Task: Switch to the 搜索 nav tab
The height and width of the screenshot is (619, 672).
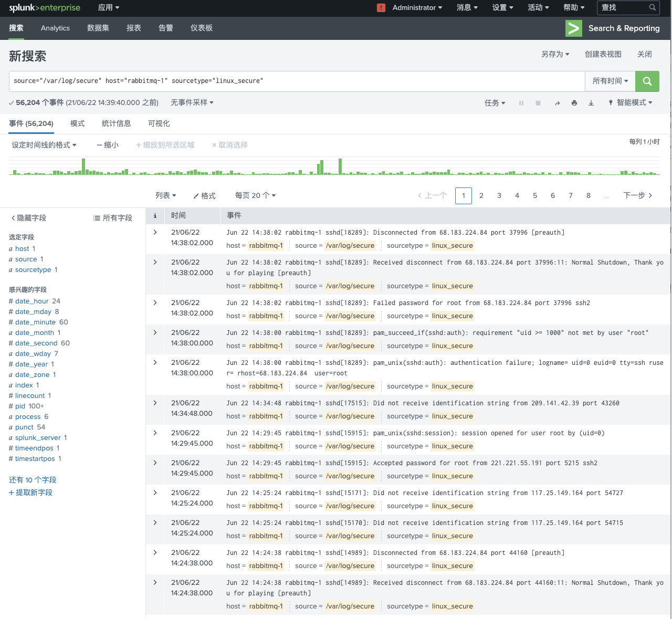Action: click(16, 28)
